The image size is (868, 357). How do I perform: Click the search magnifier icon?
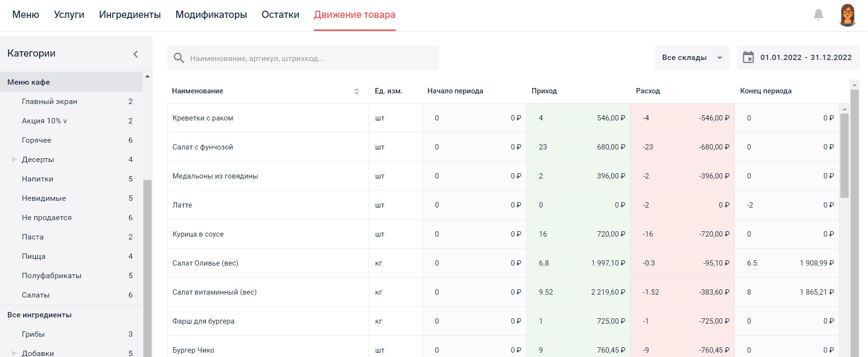pos(179,58)
